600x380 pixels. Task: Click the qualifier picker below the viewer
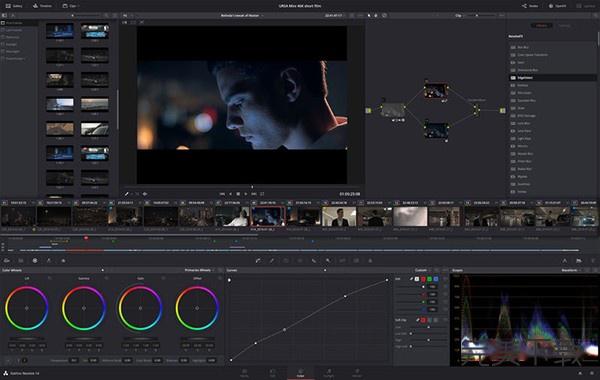(x=126, y=194)
